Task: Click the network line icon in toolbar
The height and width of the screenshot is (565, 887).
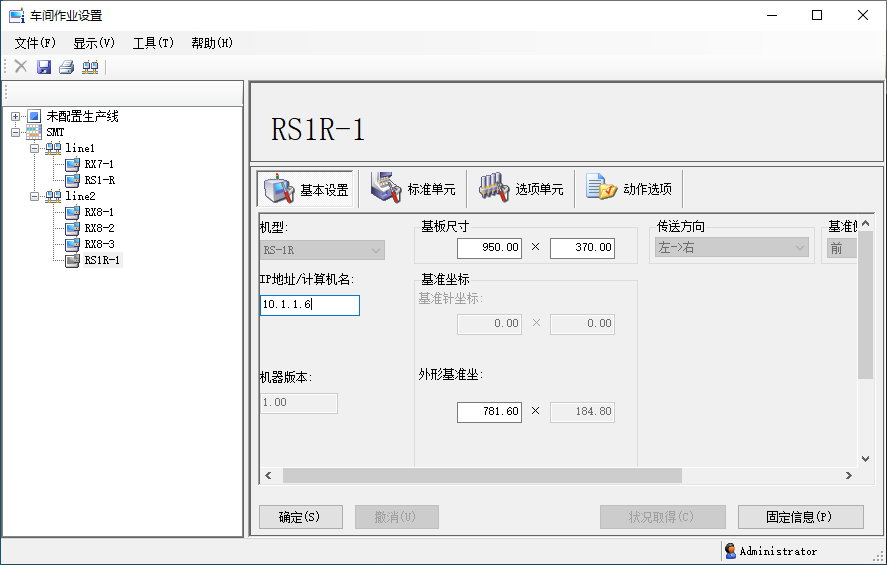Action: coord(90,67)
